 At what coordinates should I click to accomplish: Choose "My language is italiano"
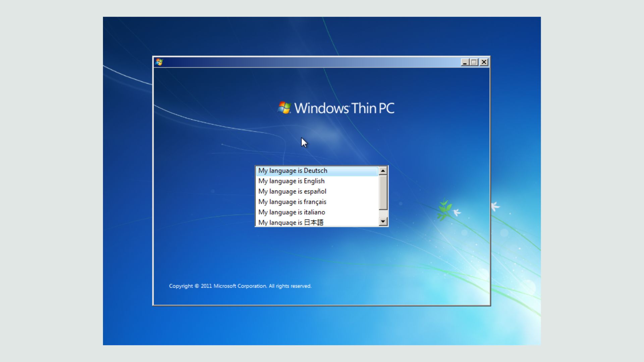tap(317, 212)
